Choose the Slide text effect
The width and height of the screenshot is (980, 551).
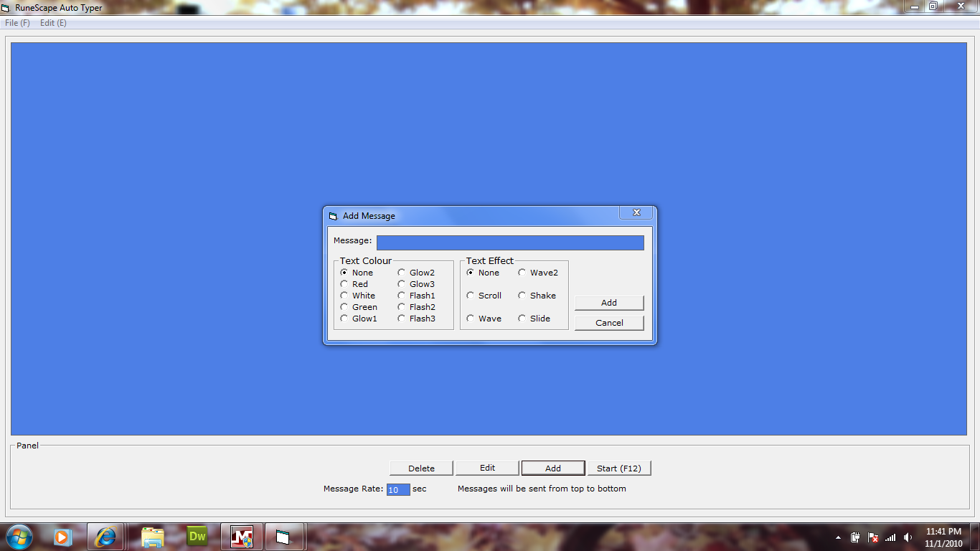pyautogui.click(x=534, y=319)
